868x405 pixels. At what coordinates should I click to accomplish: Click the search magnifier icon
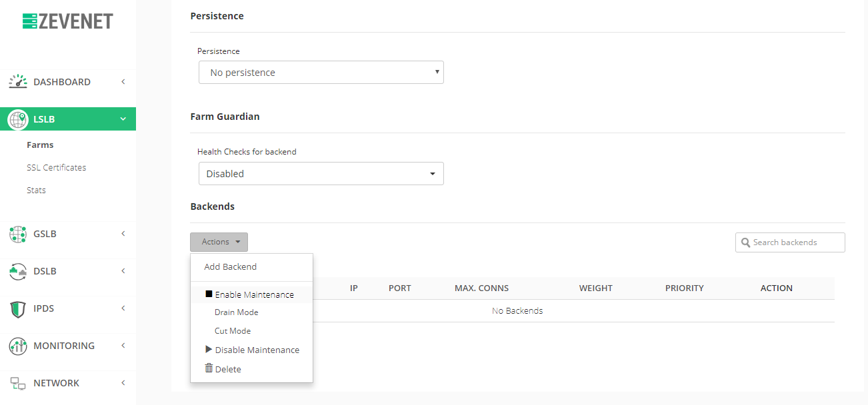pos(745,242)
